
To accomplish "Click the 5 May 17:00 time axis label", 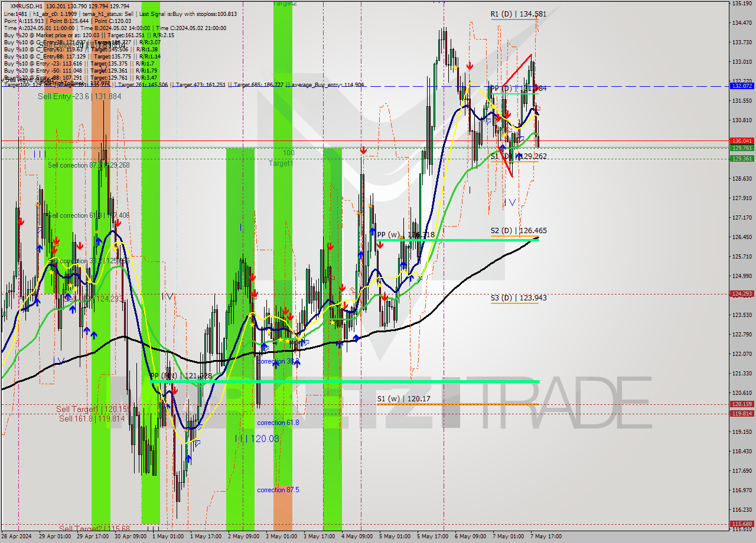I will (431, 537).
